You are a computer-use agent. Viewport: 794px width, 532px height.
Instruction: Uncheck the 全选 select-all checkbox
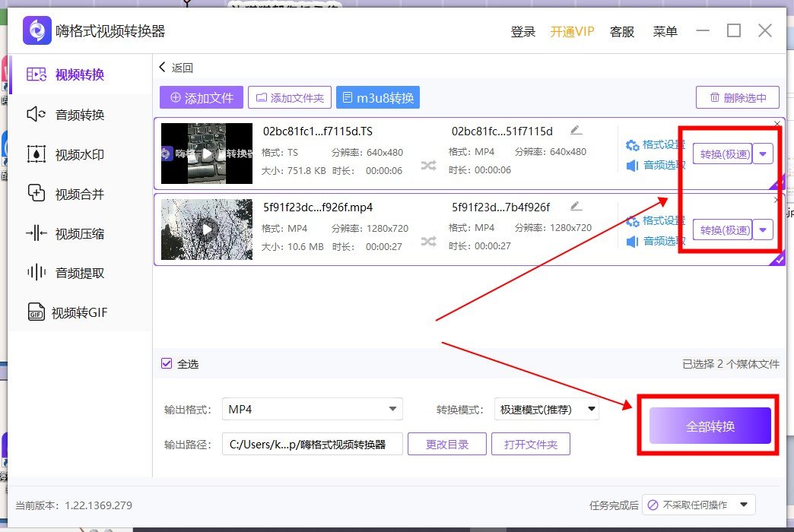pyautogui.click(x=167, y=364)
